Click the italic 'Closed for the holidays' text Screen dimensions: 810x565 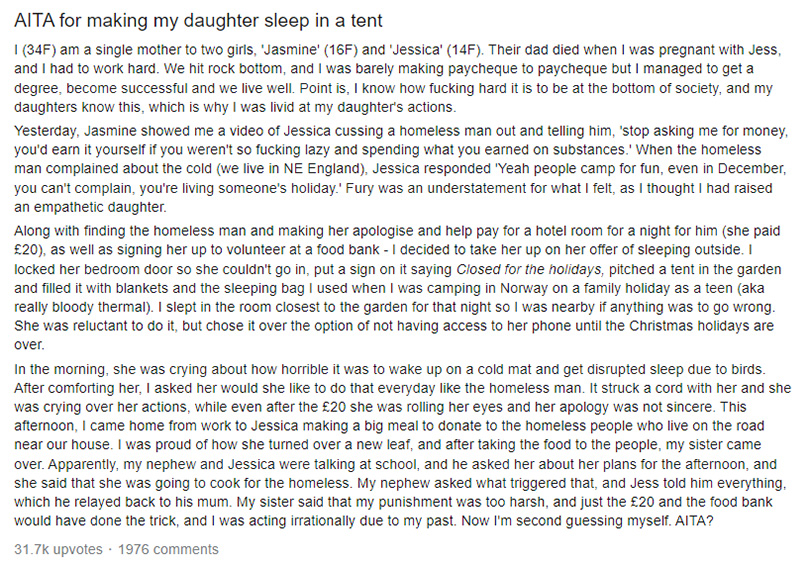530,269
